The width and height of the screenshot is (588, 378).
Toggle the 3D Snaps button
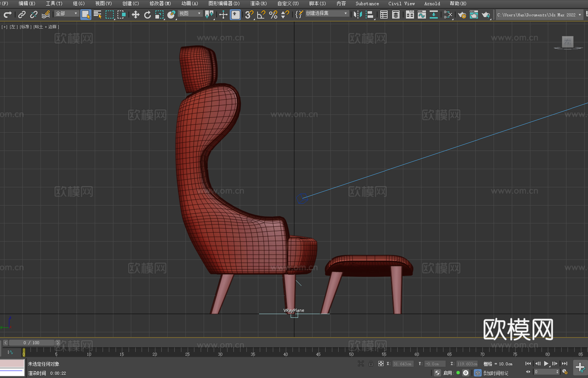pyautogui.click(x=249, y=14)
